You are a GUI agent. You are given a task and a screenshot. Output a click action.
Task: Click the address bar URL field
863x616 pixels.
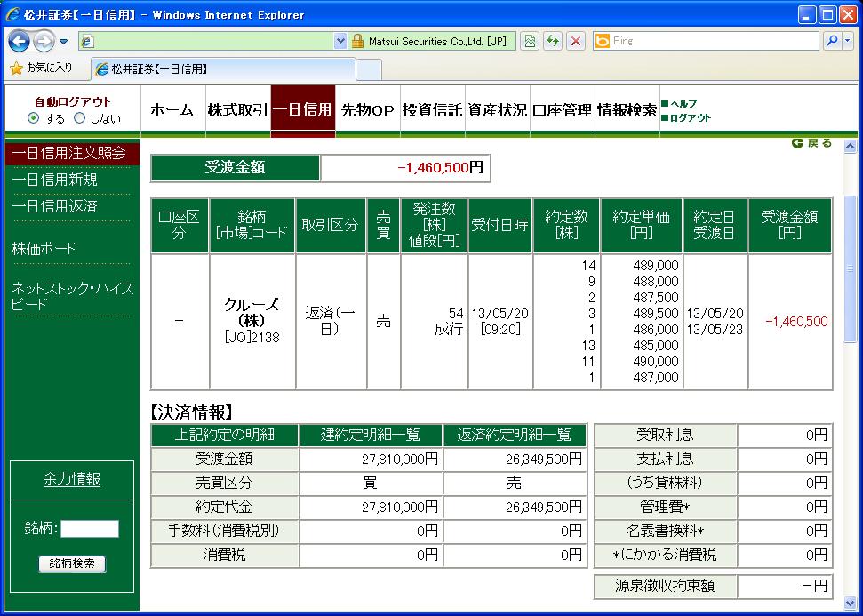(206, 41)
